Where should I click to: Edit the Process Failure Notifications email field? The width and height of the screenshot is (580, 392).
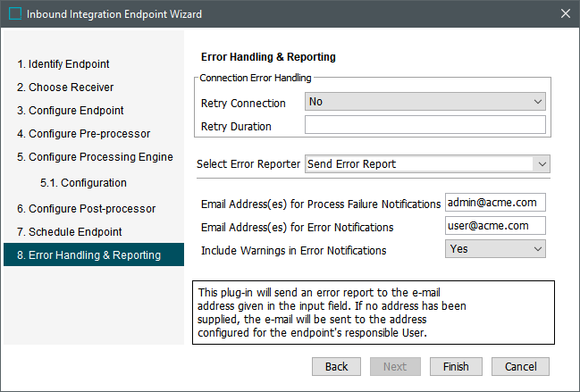point(494,204)
